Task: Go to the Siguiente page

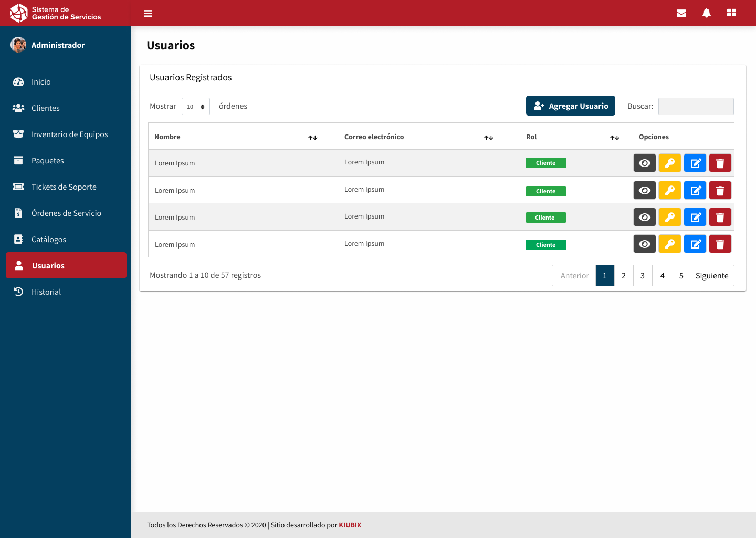Action: tap(712, 276)
